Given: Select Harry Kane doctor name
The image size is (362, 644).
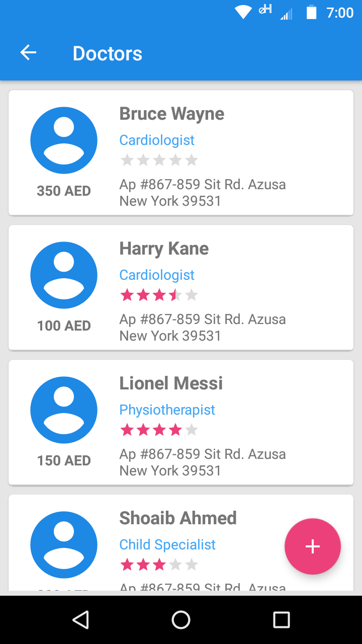Looking at the screenshot, I should [x=164, y=249].
